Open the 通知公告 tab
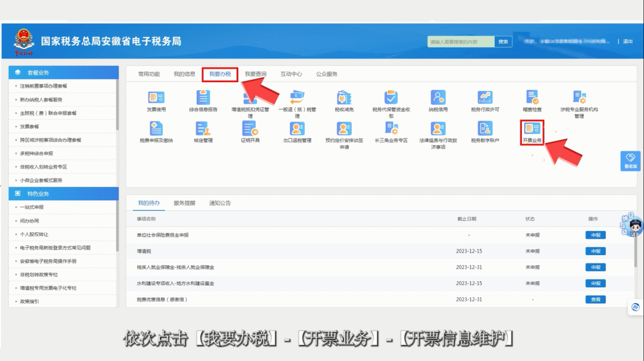The width and height of the screenshot is (644, 361). tap(219, 203)
